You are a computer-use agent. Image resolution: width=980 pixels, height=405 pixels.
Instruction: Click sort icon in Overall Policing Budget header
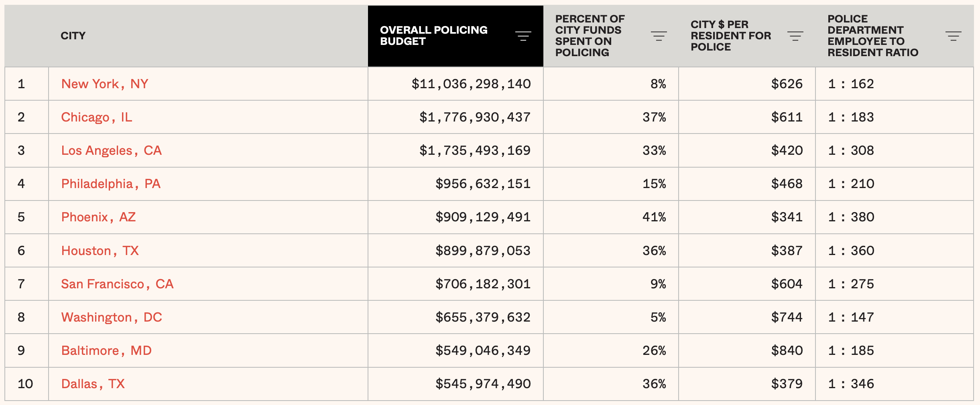pos(523,36)
